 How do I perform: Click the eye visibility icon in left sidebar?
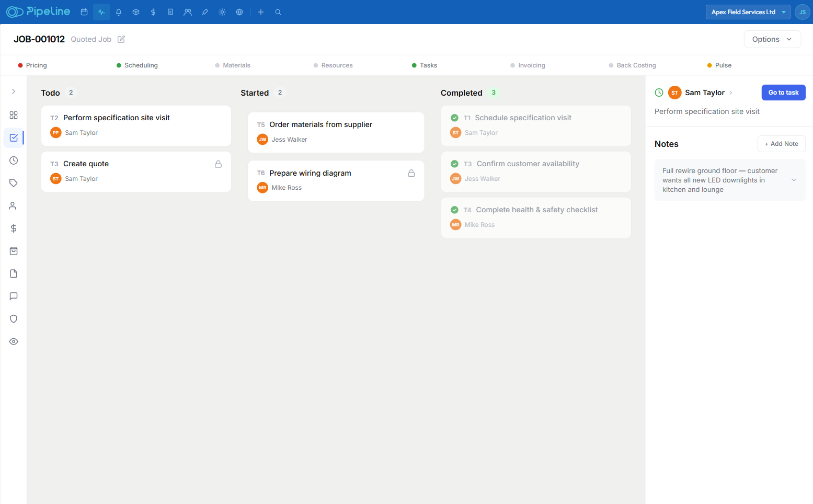[14, 341]
